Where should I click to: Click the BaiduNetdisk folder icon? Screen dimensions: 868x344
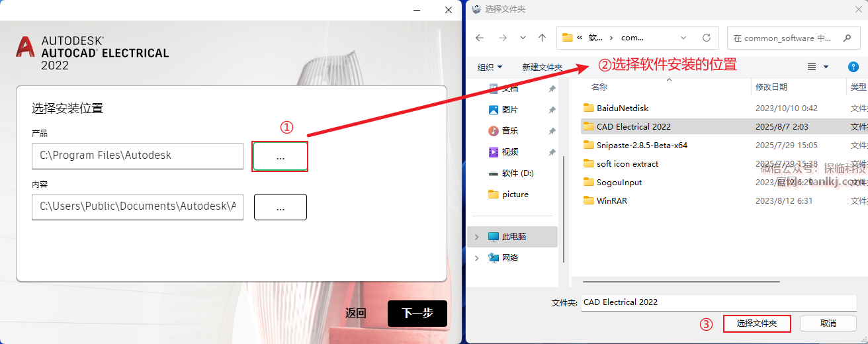click(x=588, y=108)
